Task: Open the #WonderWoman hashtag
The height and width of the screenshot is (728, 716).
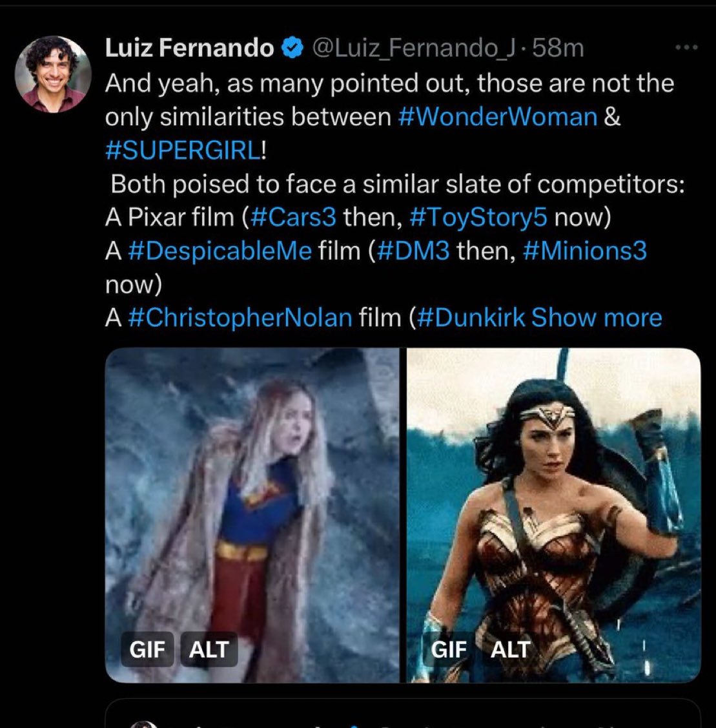Action: click(x=498, y=117)
